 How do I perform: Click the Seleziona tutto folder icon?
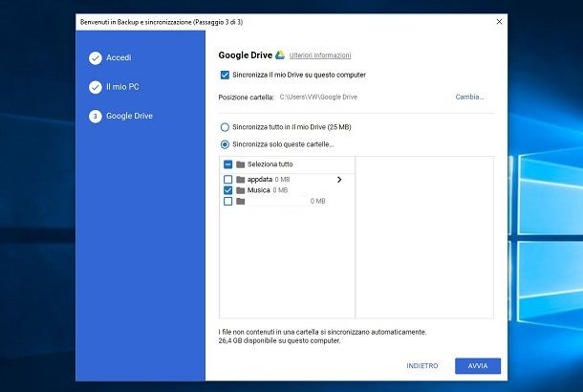pyautogui.click(x=241, y=164)
